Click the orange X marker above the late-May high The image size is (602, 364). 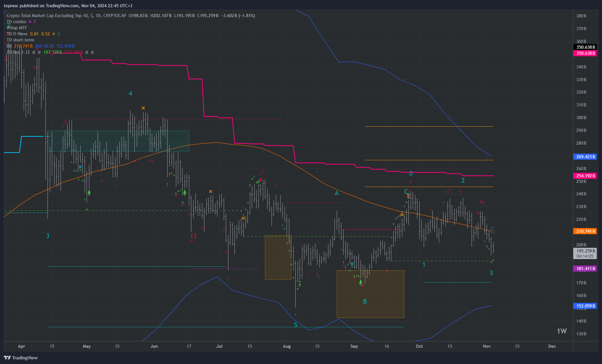coord(143,108)
